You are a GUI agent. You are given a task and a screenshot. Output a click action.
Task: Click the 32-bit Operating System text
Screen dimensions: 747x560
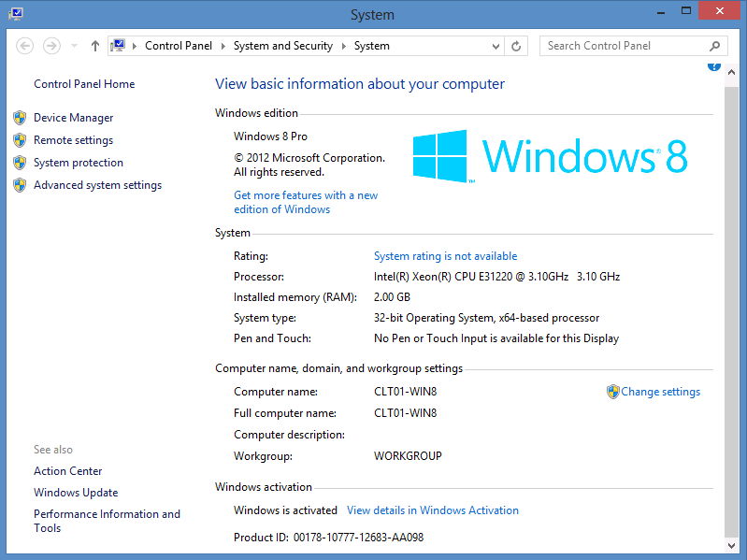tap(486, 318)
